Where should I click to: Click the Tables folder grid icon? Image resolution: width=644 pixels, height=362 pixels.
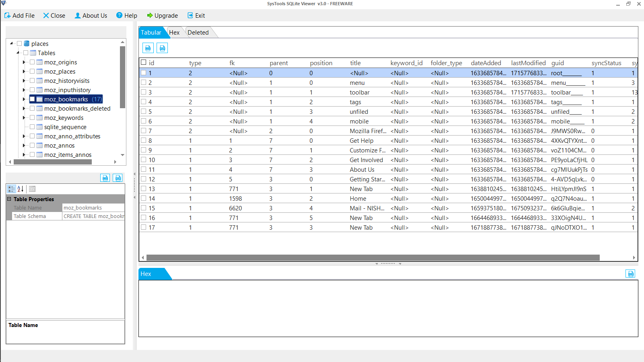tap(33, 53)
